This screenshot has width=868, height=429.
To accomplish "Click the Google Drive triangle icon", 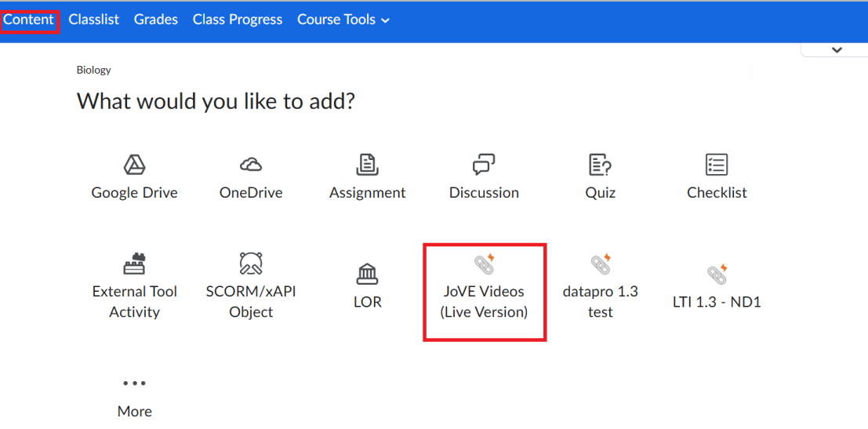I will click(135, 165).
